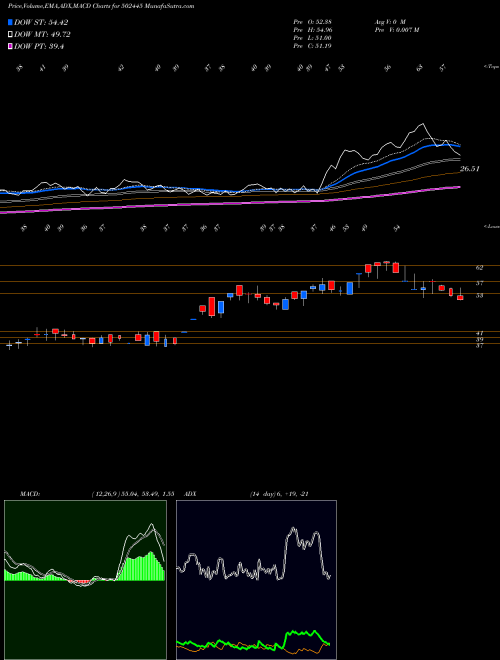This screenshot has width=500, height=660.
Task: Click the magenta DOW PT legend swatch
Action: (11, 47)
